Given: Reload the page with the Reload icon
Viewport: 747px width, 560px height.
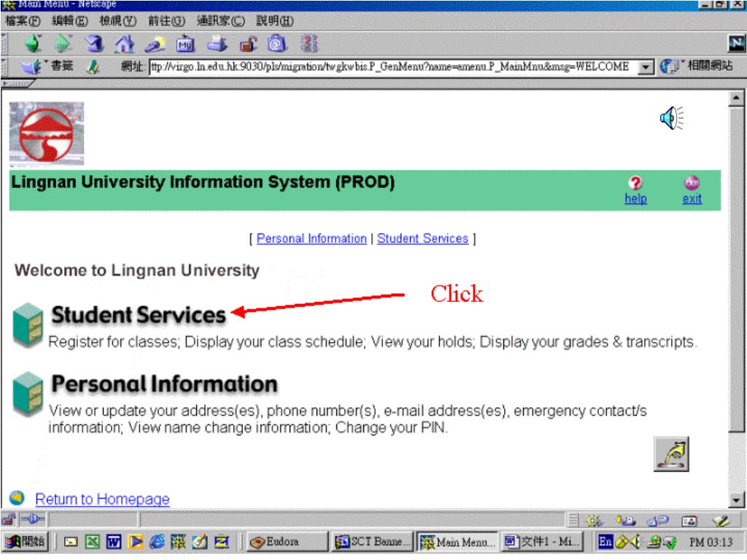Looking at the screenshot, I should coord(94,44).
